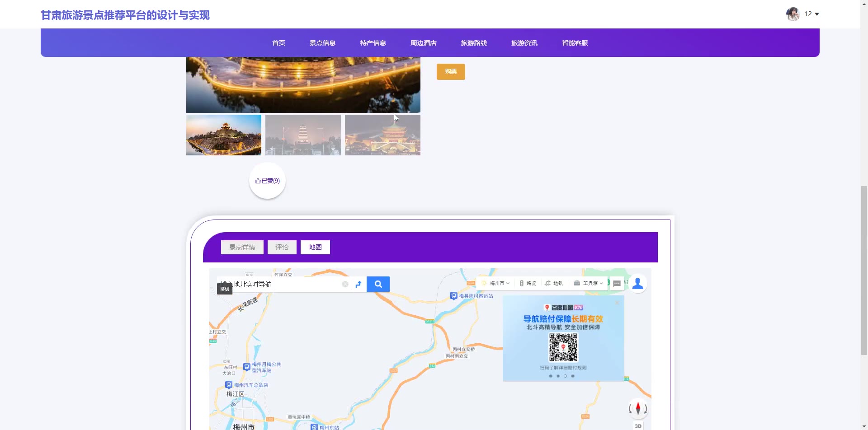
Task: Open the map feedback message icon
Action: [x=617, y=283]
